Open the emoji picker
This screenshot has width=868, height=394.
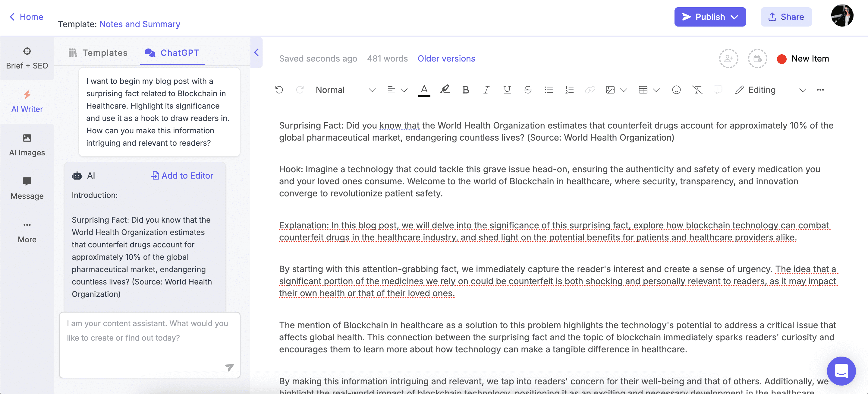click(676, 90)
